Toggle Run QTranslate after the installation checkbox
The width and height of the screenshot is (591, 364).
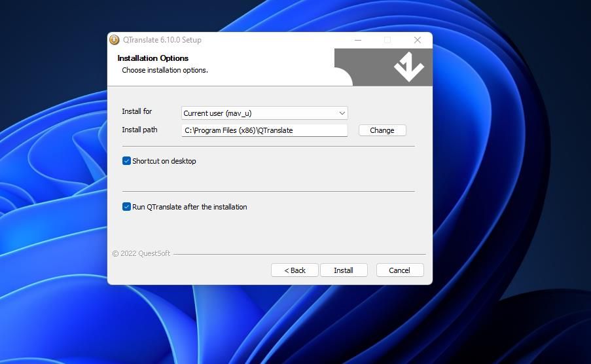[127, 207]
